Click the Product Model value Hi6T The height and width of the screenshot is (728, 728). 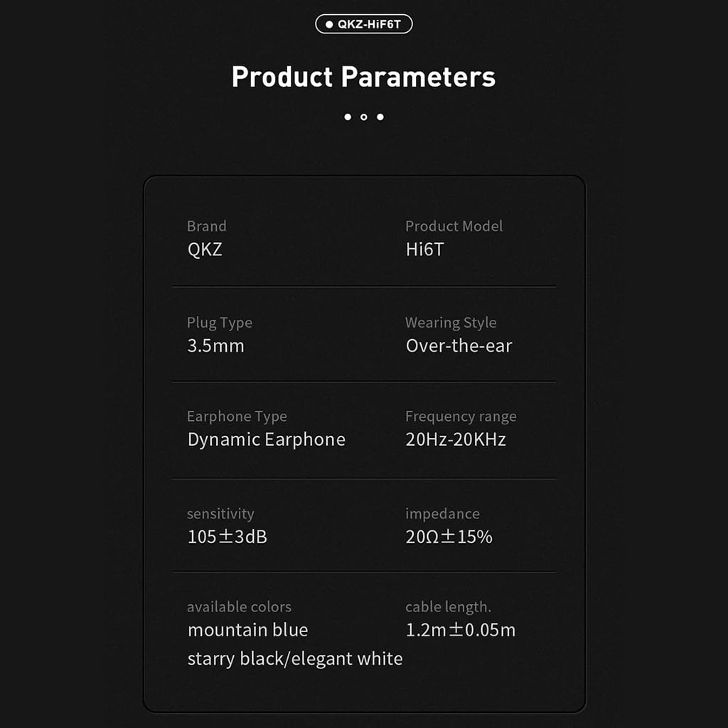424,250
